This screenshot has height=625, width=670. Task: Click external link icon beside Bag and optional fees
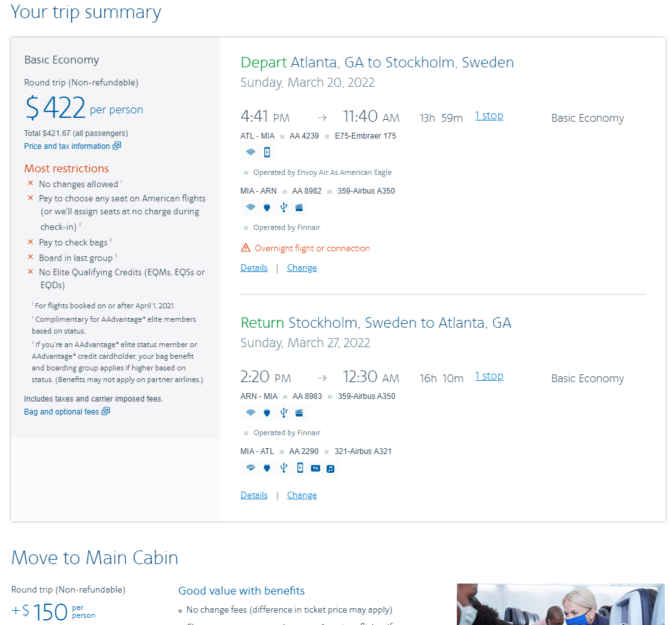106,411
